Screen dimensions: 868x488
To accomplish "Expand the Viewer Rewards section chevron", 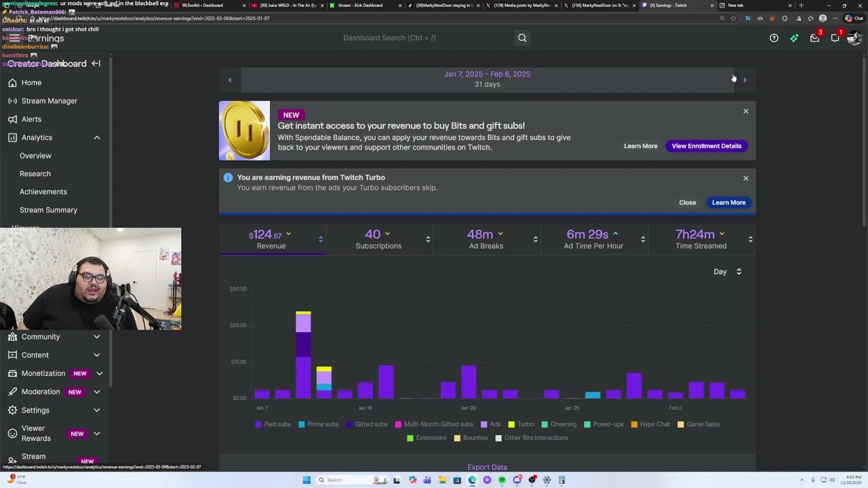I will tap(97, 434).
